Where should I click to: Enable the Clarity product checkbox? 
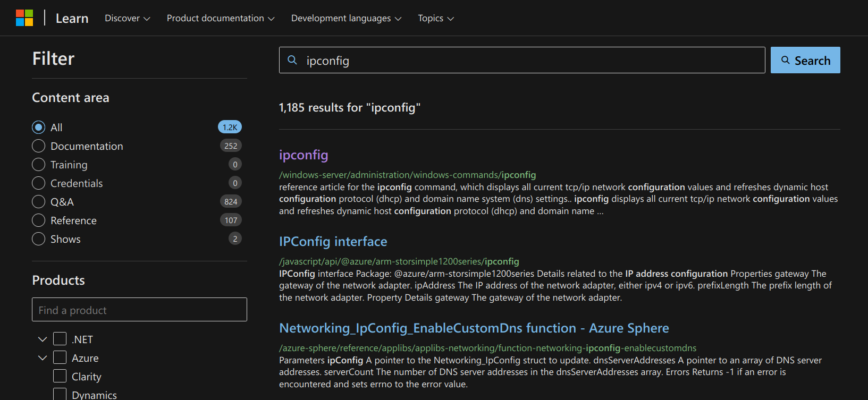point(60,376)
